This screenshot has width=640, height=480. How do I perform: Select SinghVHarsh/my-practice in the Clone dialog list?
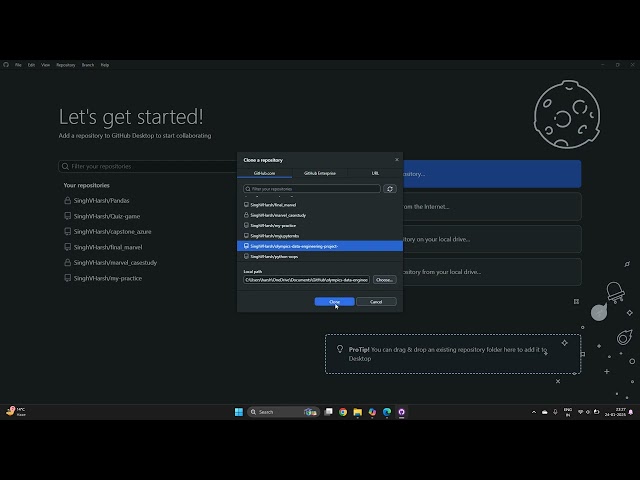click(320, 225)
